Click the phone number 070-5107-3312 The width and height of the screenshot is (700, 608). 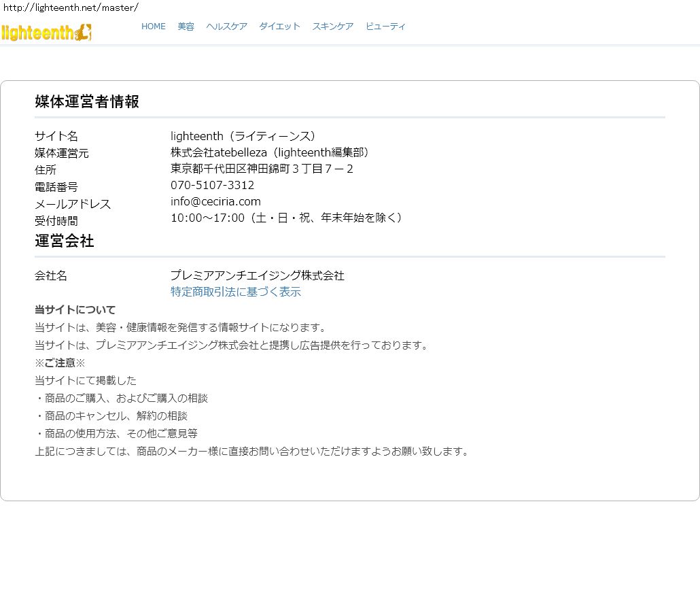[x=212, y=185]
